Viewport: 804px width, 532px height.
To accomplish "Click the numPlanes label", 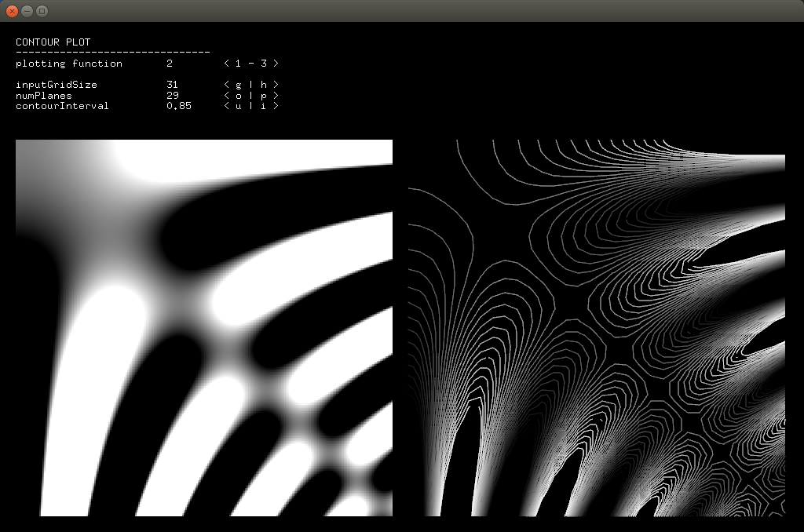I will click(x=44, y=95).
